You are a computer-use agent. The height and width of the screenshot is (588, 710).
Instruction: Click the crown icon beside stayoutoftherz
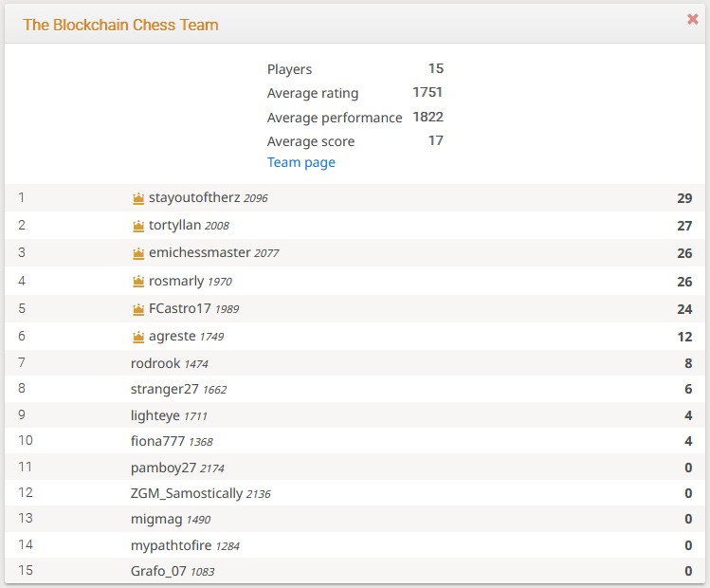[138, 198]
